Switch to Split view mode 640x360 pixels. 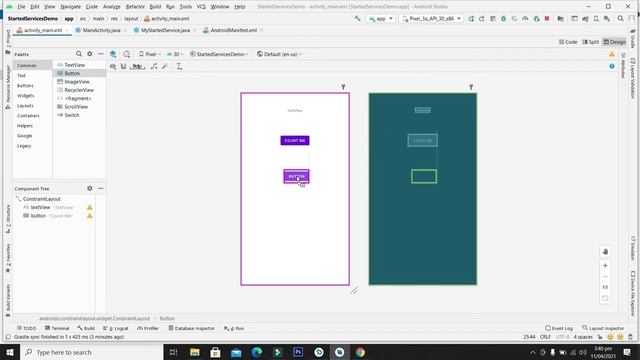point(591,42)
